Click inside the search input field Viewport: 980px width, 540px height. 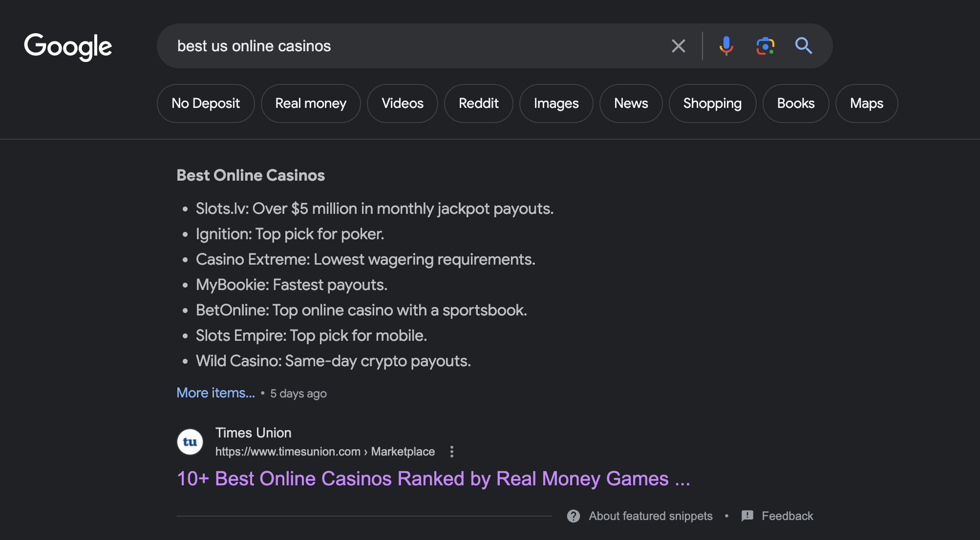(391, 46)
